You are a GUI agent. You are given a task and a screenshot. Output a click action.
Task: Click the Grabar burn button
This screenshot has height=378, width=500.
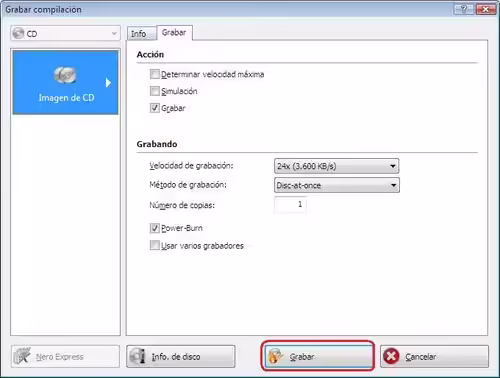[x=318, y=356]
